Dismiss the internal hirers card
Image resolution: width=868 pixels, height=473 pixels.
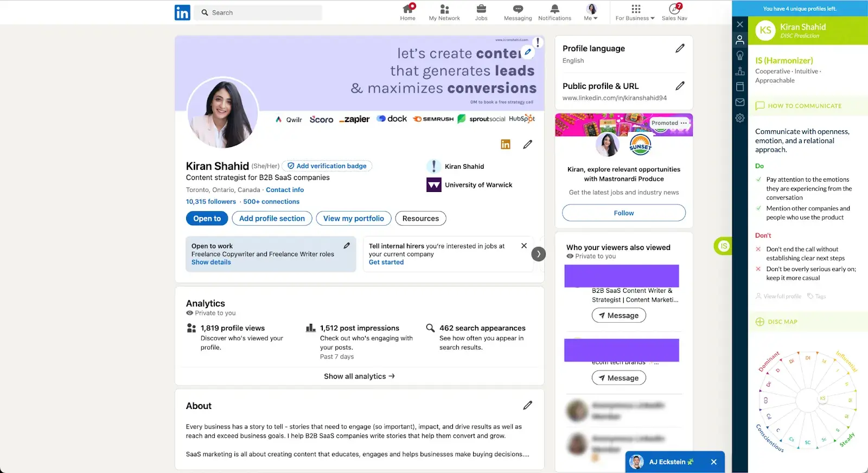click(x=524, y=246)
